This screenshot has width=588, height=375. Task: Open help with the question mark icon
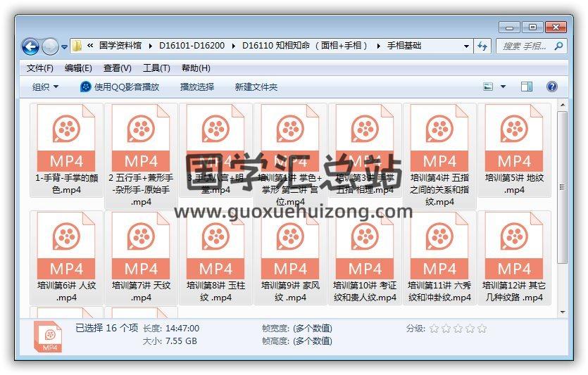pyautogui.click(x=552, y=87)
